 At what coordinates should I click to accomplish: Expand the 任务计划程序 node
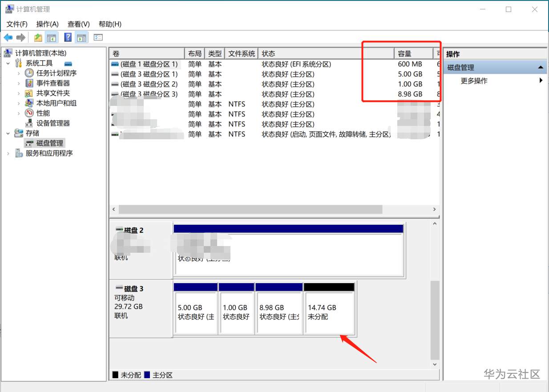pos(18,73)
